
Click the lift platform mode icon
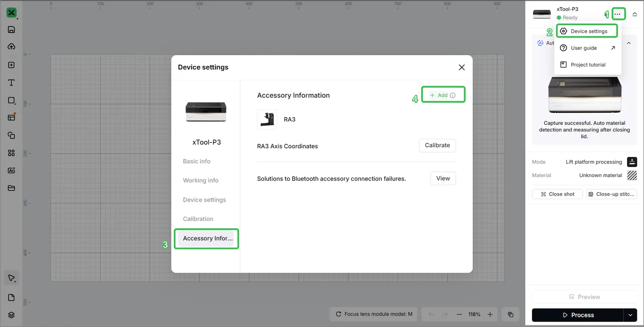tap(632, 162)
